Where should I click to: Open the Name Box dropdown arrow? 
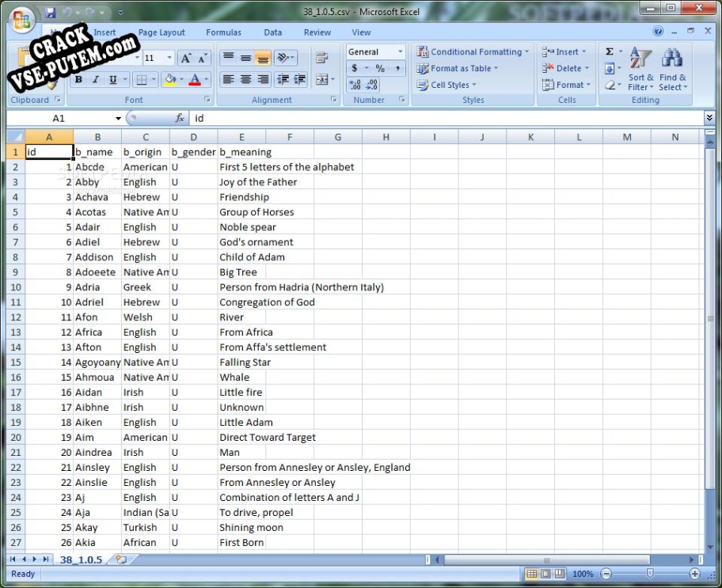coord(118,119)
